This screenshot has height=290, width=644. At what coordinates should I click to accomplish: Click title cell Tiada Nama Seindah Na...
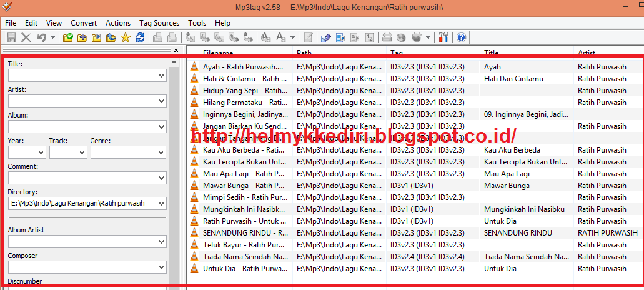tap(525, 257)
